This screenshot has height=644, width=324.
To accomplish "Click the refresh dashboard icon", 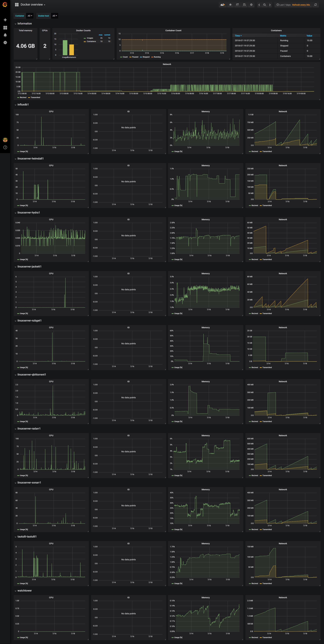I will [x=316, y=5].
